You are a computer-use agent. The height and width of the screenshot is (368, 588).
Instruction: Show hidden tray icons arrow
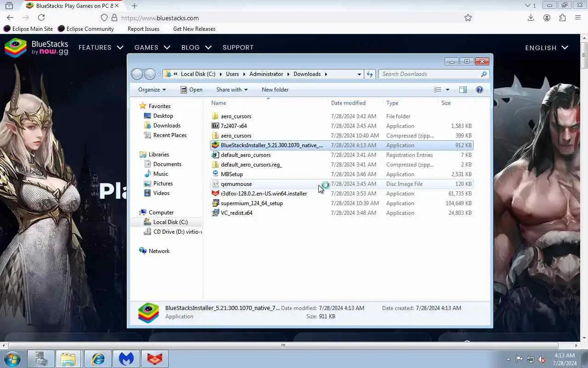pos(508,359)
